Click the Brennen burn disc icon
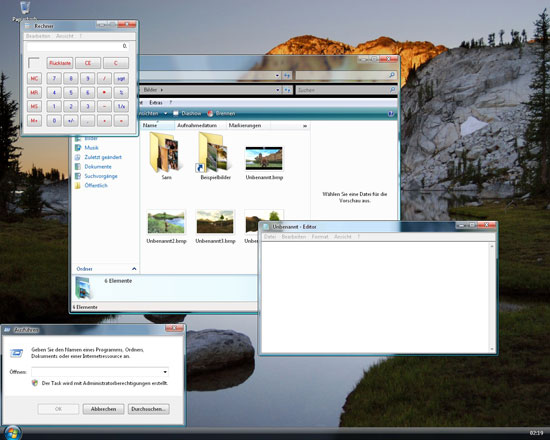The image size is (550, 440). (x=210, y=113)
